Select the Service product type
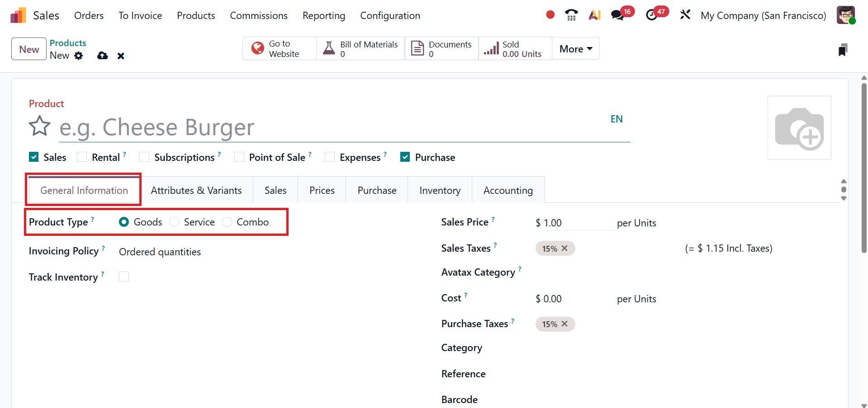The width and height of the screenshot is (868, 408). coord(174,222)
